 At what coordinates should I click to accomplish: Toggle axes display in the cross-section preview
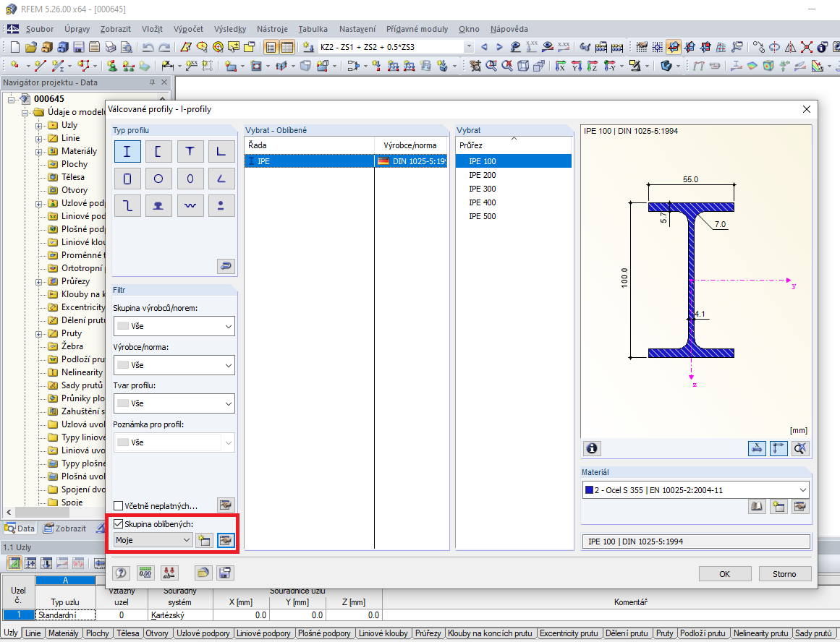click(x=779, y=448)
